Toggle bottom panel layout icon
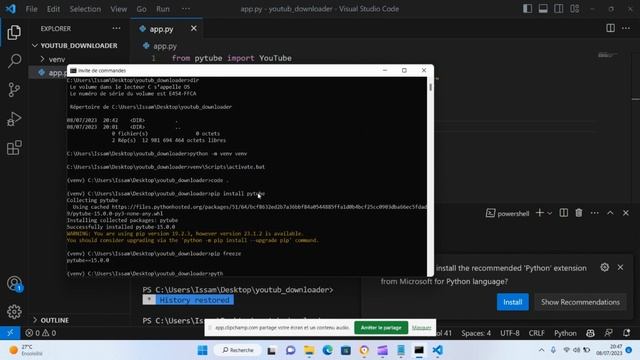This screenshot has width=640, height=360. click(x=543, y=9)
